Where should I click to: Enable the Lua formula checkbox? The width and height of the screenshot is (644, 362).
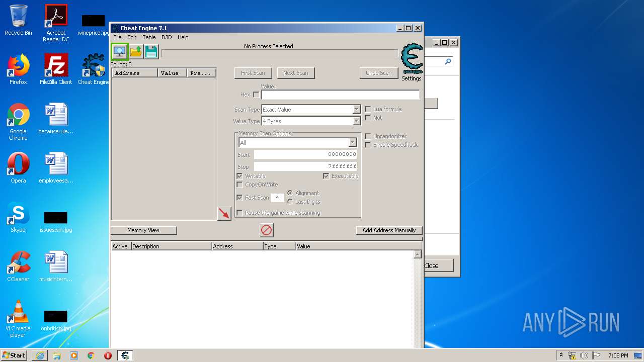click(x=368, y=109)
